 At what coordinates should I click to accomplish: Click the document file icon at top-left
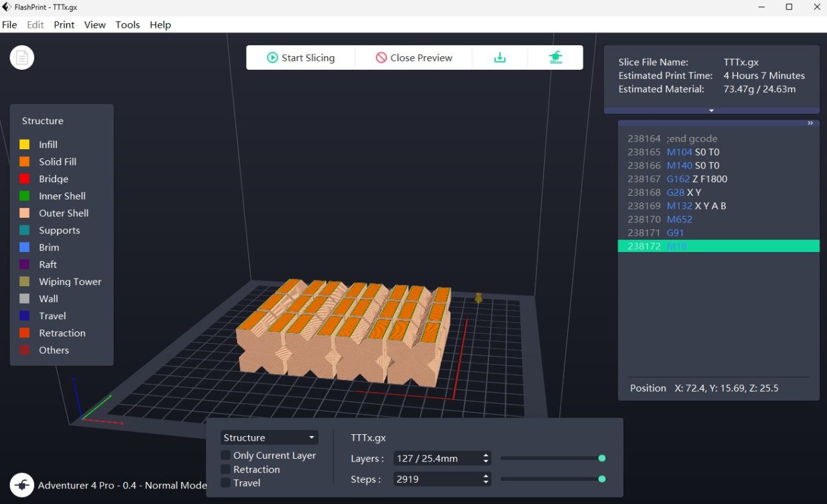(22, 58)
